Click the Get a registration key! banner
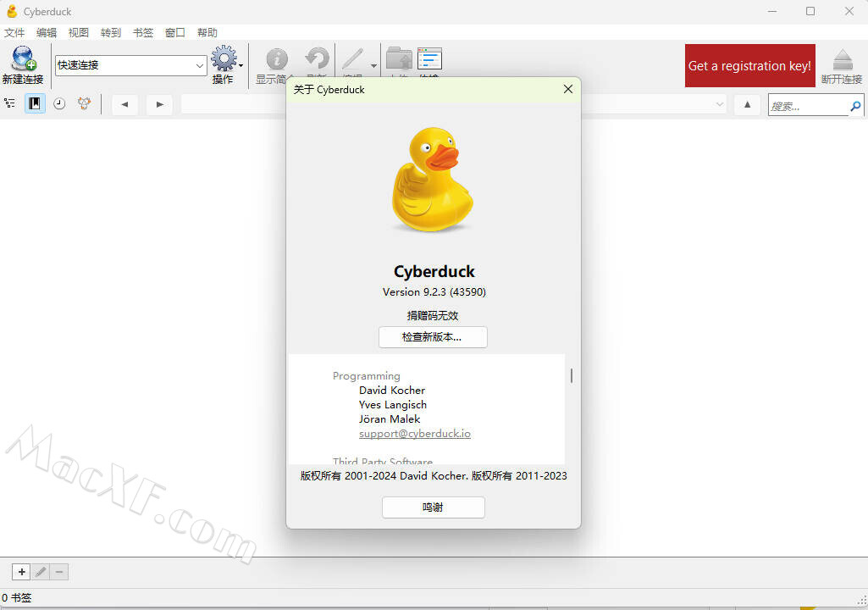Image resolution: width=868 pixels, height=610 pixels. [749, 66]
